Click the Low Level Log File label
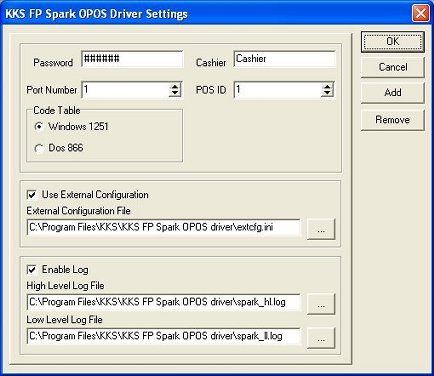 [x=64, y=320]
